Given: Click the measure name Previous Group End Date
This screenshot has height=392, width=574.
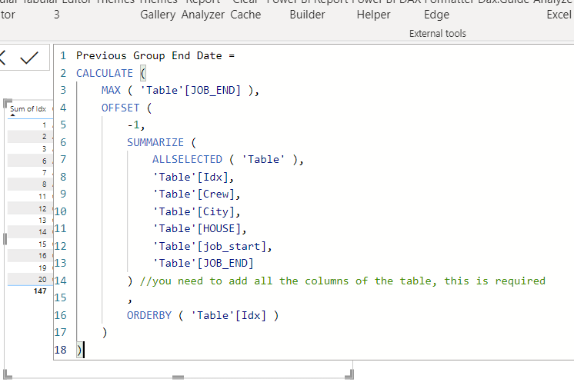Looking at the screenshot, I should (x=149, y=55).
